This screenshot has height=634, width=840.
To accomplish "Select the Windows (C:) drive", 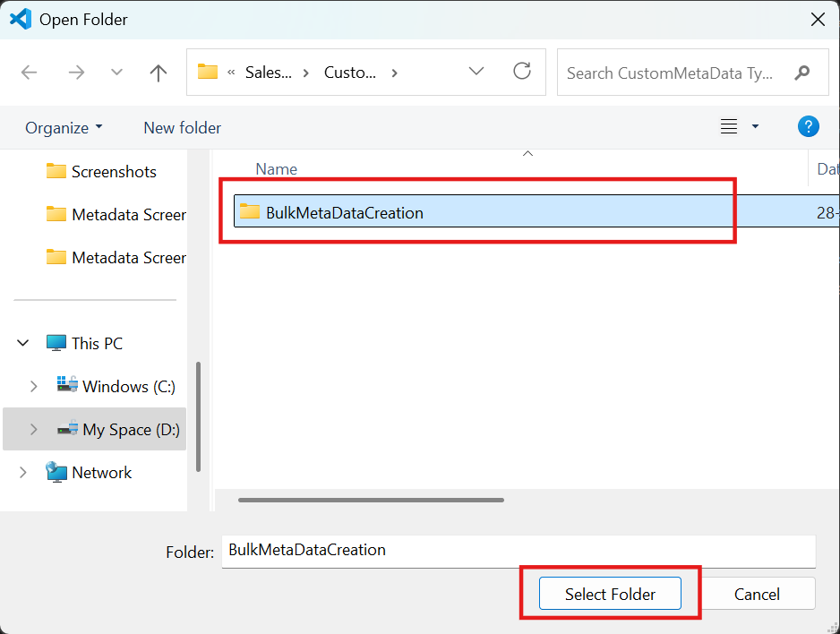I will (128, 386).
